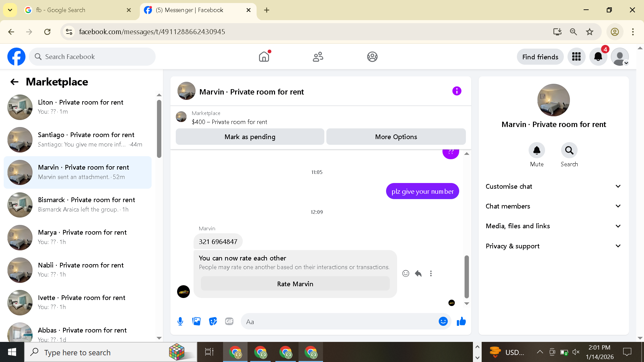644x362 pixels.
Task: Mute the Marvin conversation
Action: 537,150
